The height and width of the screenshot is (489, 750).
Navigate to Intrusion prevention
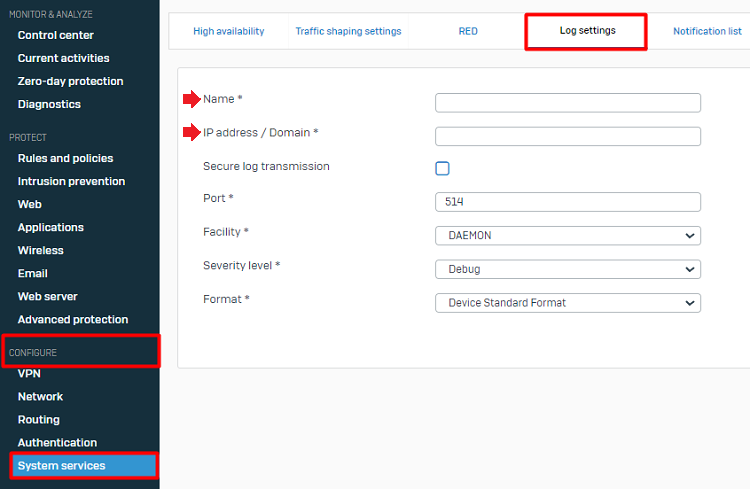pos(71,181)
